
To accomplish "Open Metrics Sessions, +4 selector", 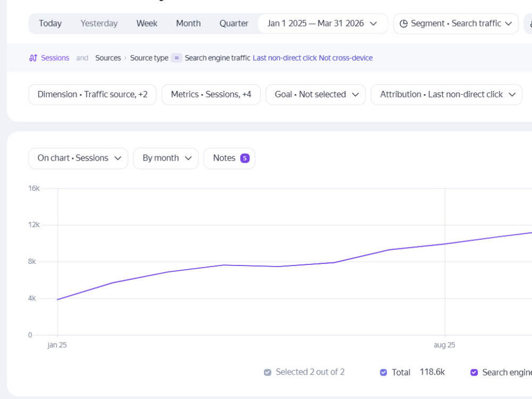I will [x=211, y=94].
